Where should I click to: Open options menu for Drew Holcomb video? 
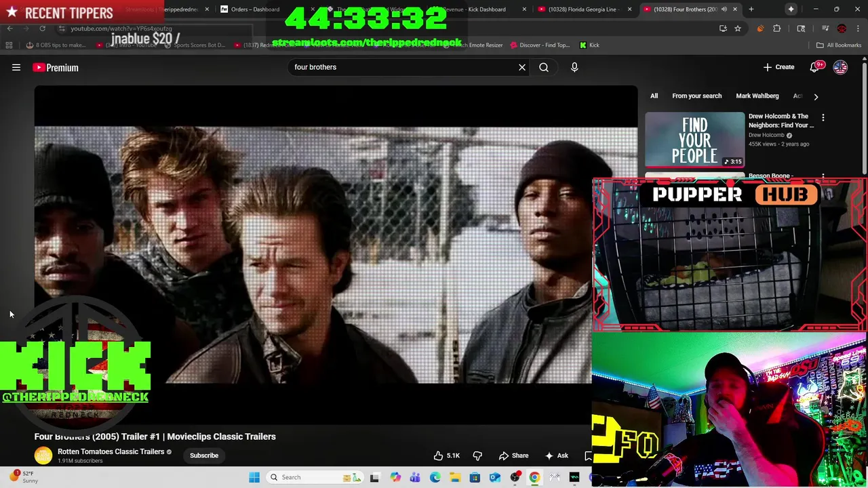click(x=823, y=117)
